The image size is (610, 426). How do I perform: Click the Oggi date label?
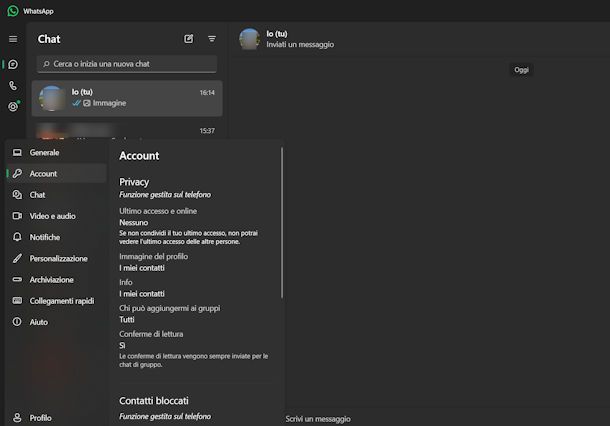click(x=521, y=70)
